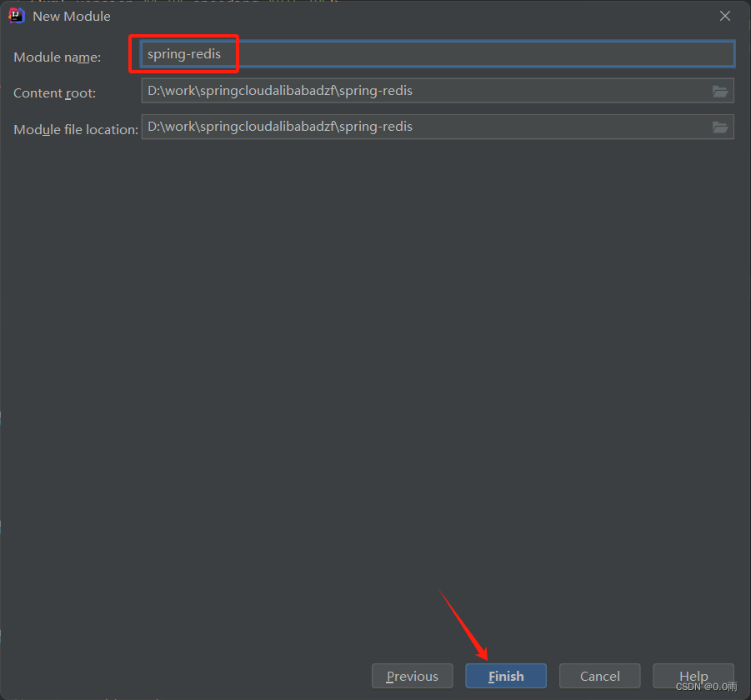
Task: Open Help for the New Module dialog
Action: (693, 676)
